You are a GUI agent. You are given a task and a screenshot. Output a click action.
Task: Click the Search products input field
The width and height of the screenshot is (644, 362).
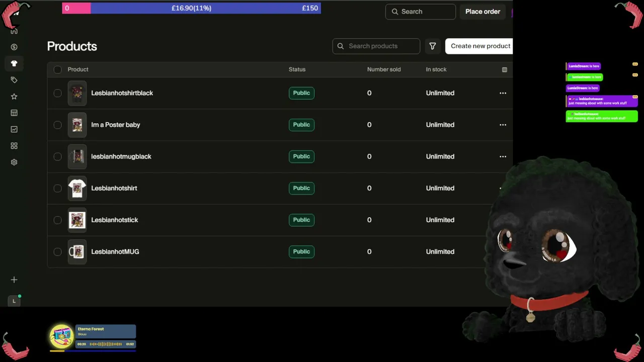tap(376, 46)
